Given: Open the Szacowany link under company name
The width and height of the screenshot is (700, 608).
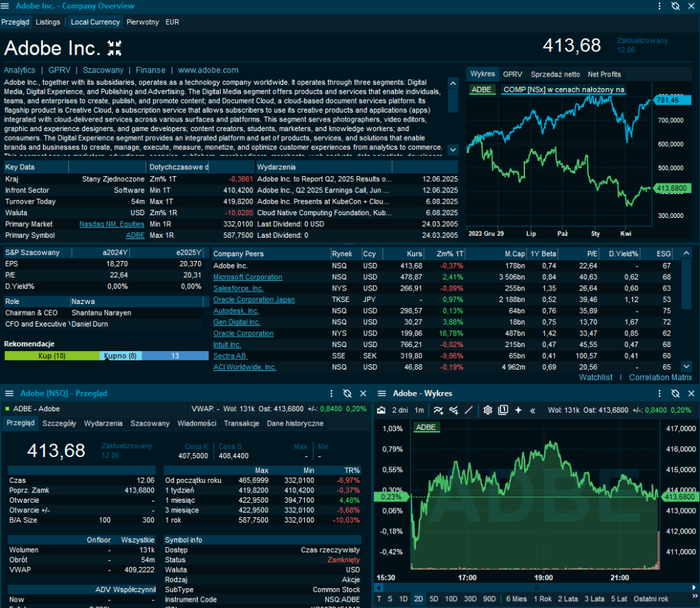Looking at the screenshot, I should tap(103, 70).
